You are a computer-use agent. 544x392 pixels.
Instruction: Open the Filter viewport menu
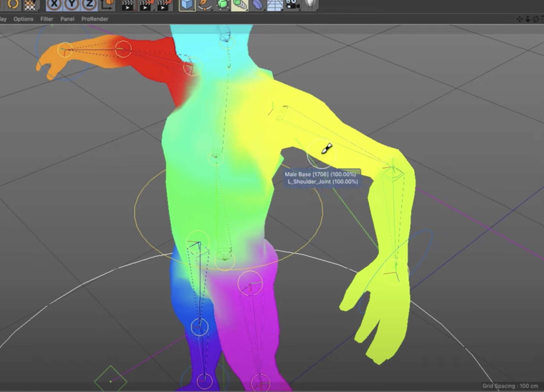[47, 19]
